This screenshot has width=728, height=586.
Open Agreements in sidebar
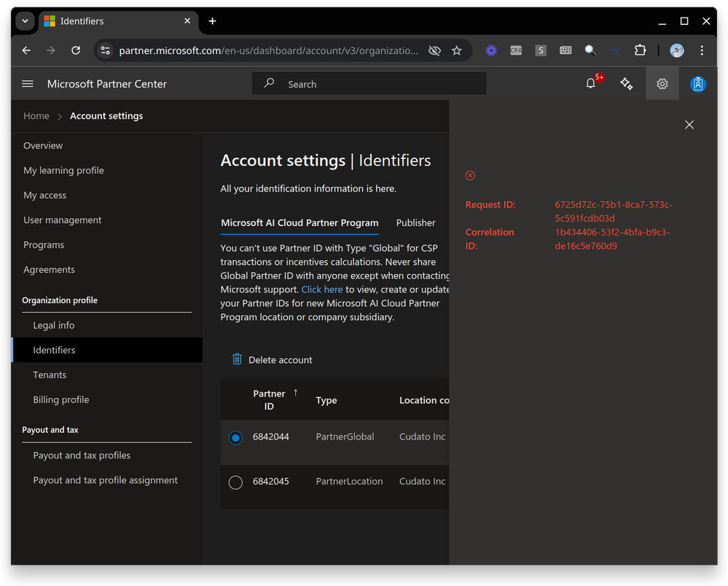point(49,270)
